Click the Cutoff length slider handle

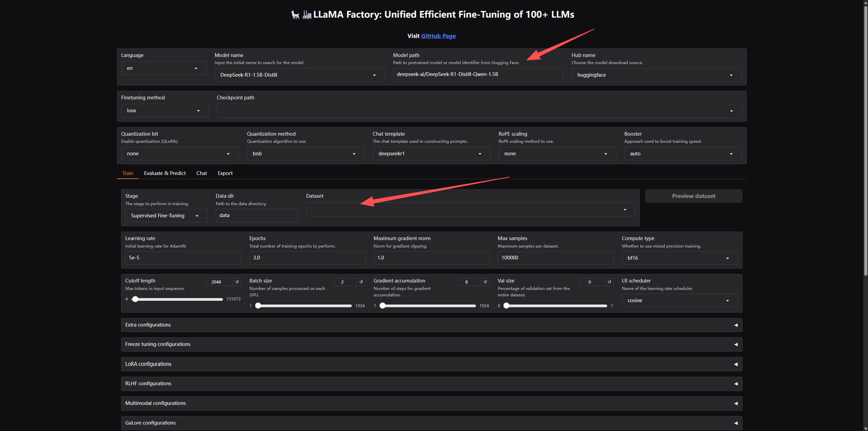135,299
